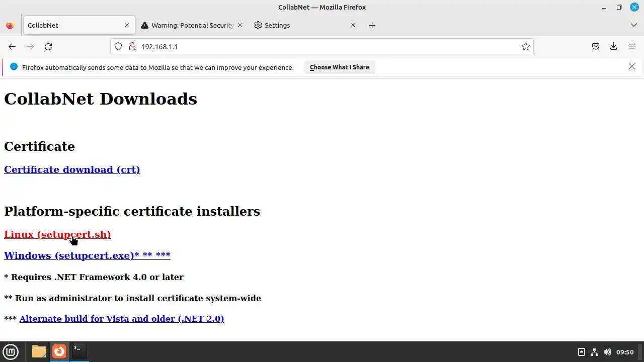Click the notification bar info icon

(x=14, y=67)
